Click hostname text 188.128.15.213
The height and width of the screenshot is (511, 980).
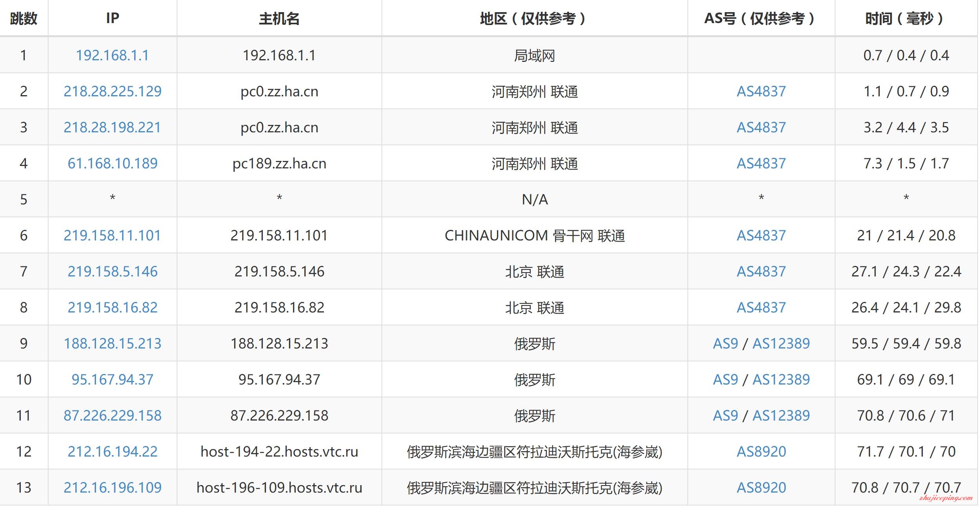279,343
